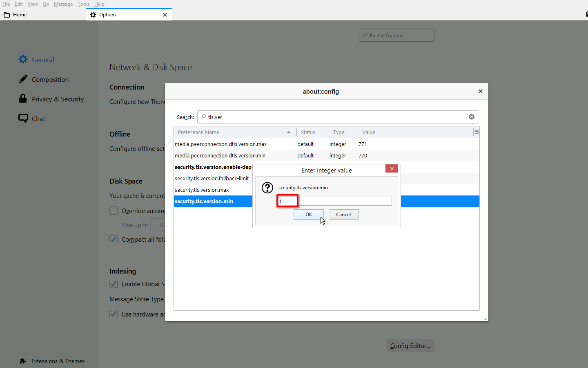Click the Privacy & Security lock icon
Image resolution: width=588 pixels, height=368 pixels.
(x=23, y=99)
